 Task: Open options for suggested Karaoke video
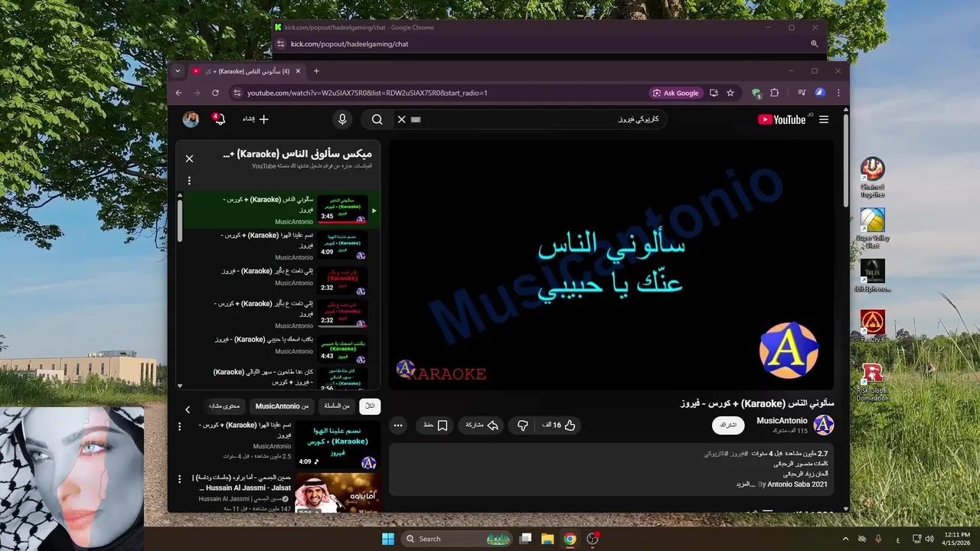[x=180, y=426]
